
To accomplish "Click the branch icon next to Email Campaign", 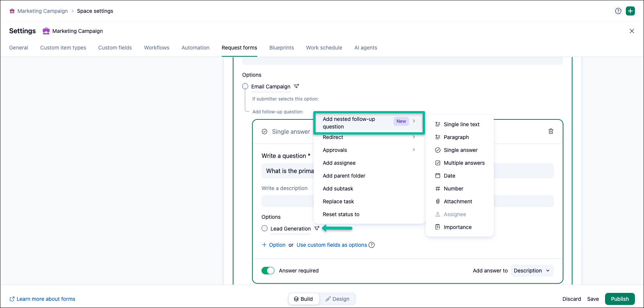I will coord(297,86).
